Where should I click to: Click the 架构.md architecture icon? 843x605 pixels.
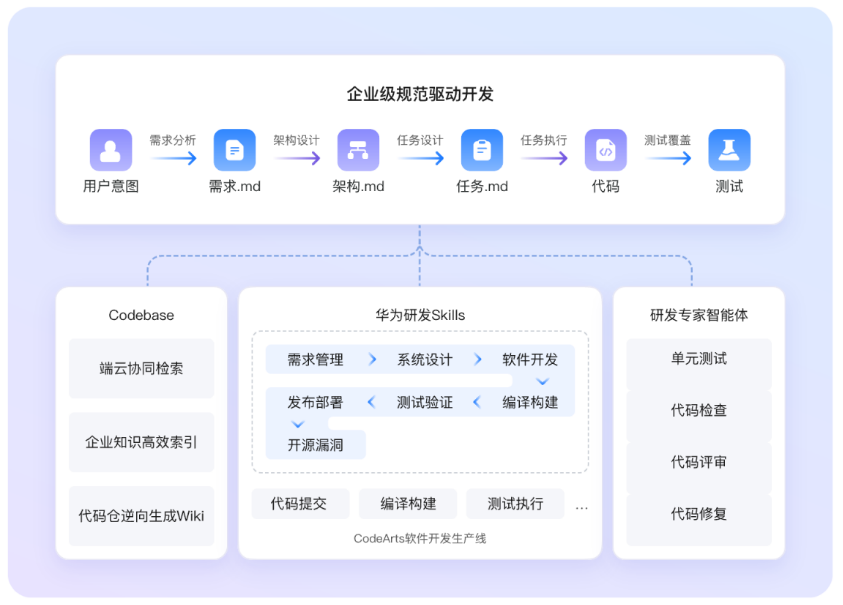358,150
